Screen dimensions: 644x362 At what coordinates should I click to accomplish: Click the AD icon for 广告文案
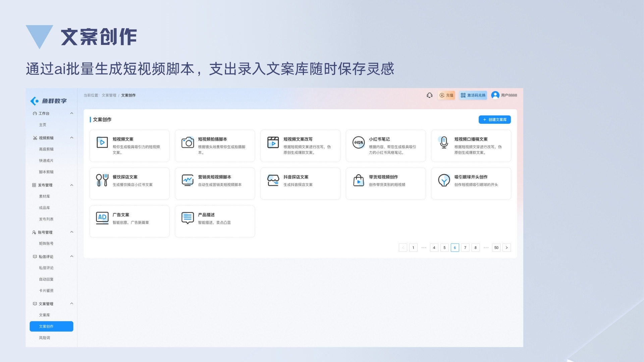(102, 218)
